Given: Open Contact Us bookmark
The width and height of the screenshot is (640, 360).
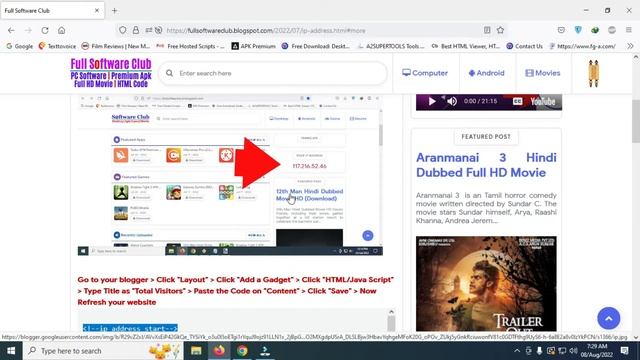Looking at the screenshot, I should pos(524,46).
